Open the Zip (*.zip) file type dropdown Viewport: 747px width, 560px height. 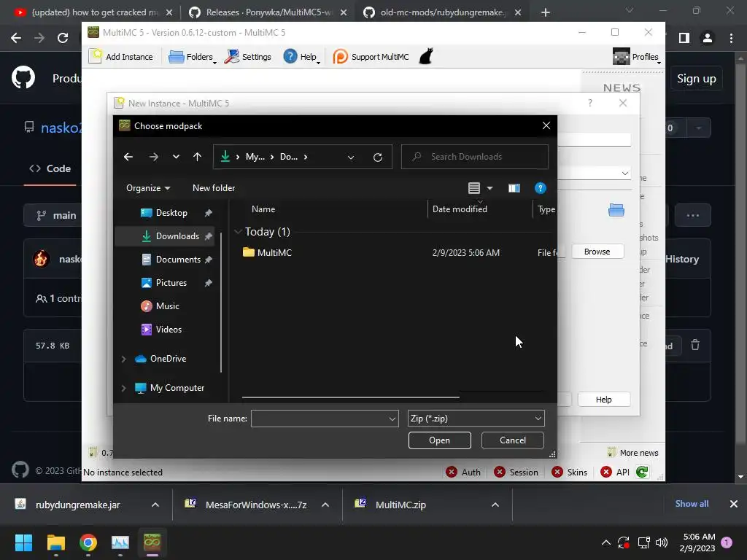pyautogui.click(x=476, y=419)
